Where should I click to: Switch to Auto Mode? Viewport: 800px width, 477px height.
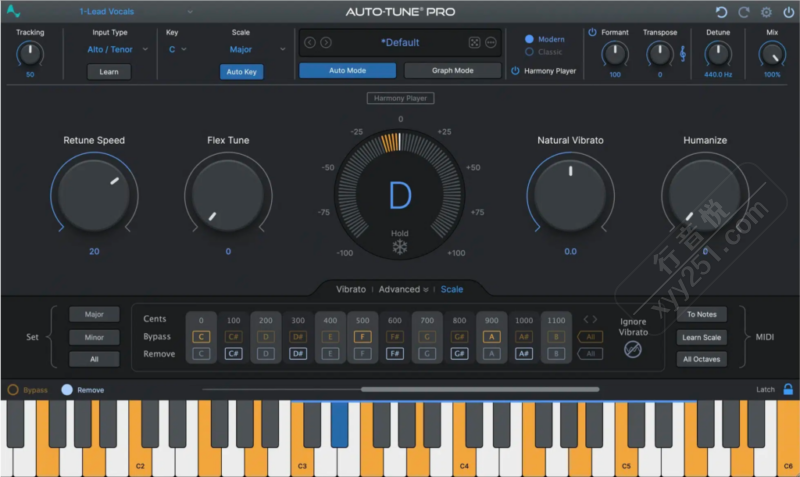pyautogui.click(x=347, y=70)
